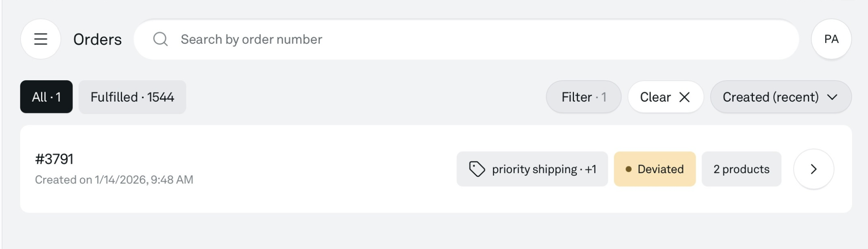Click the 2 products badge

[x=741, y=169]
